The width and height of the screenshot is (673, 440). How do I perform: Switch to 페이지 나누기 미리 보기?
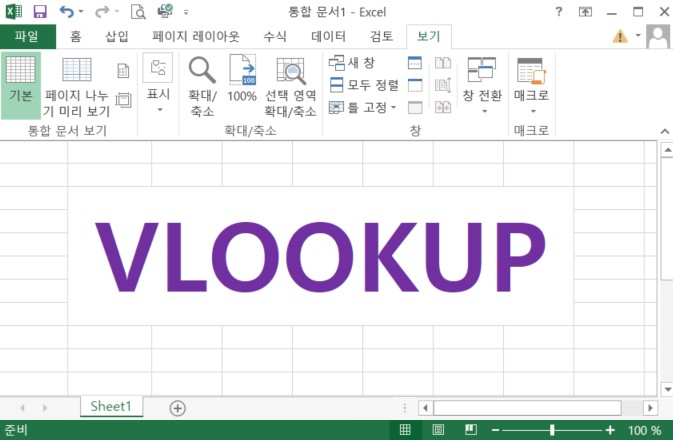point(76,87)
